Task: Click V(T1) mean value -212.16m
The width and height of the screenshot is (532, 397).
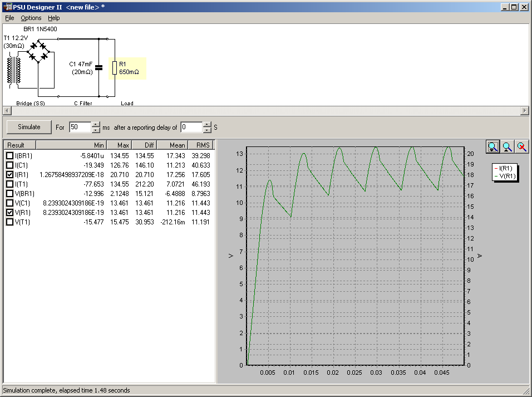Action: [173, 222]
